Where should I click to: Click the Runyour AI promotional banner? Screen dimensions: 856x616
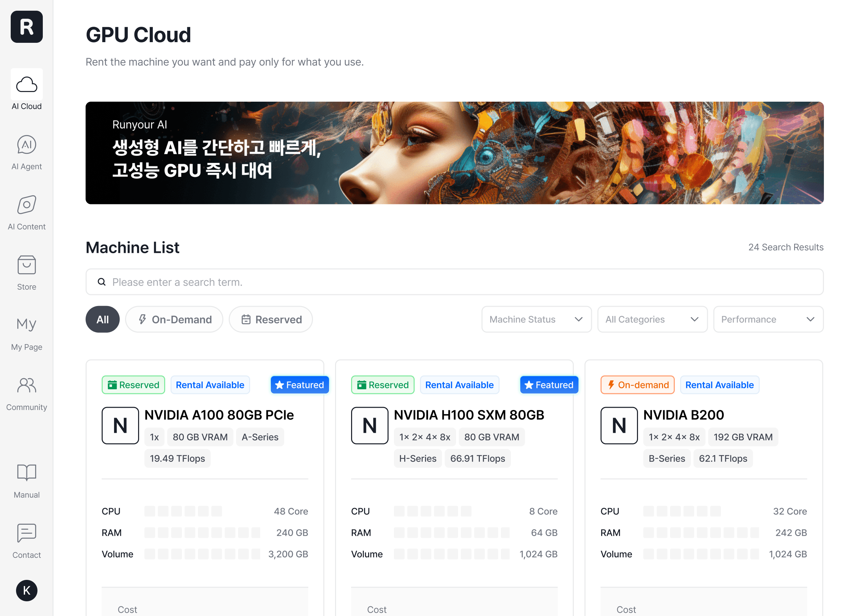[454, 153]
